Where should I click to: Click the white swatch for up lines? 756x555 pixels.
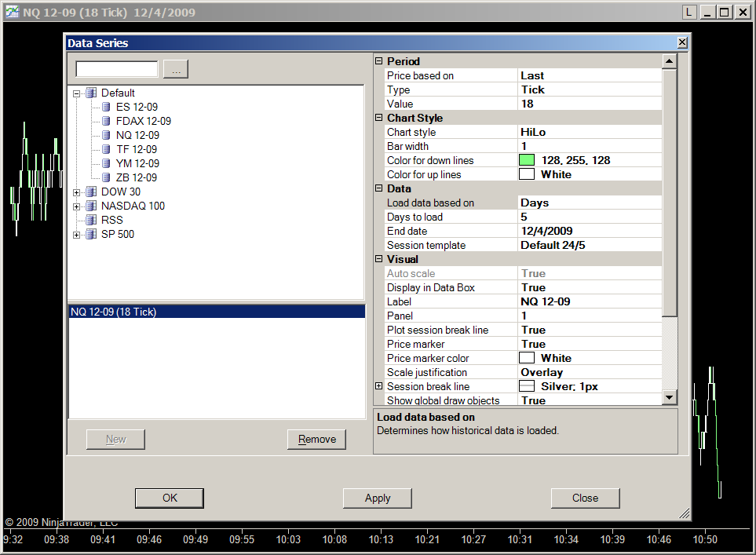click(x=527, y=174)
